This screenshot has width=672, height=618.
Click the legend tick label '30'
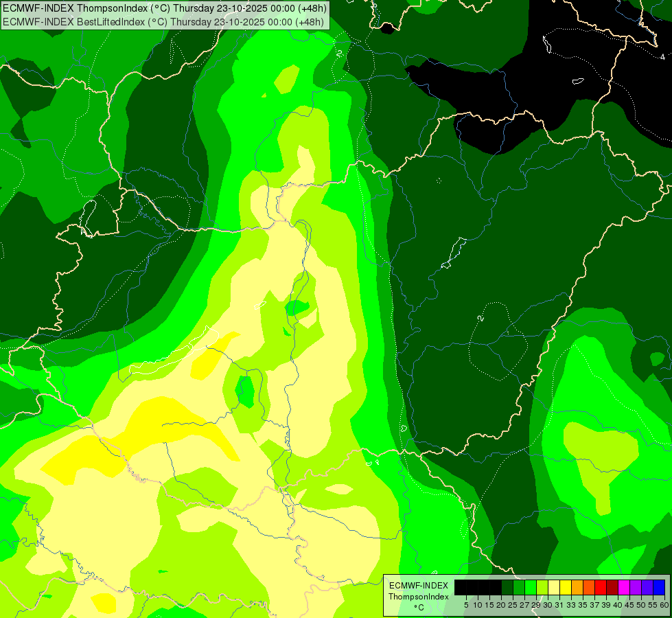[548, 605]
